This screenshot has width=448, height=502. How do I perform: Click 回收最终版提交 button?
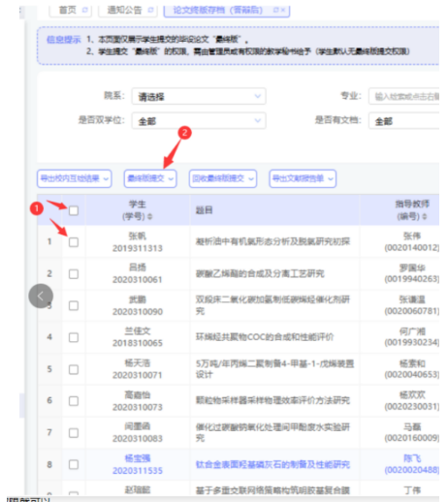tap(223, 178)
